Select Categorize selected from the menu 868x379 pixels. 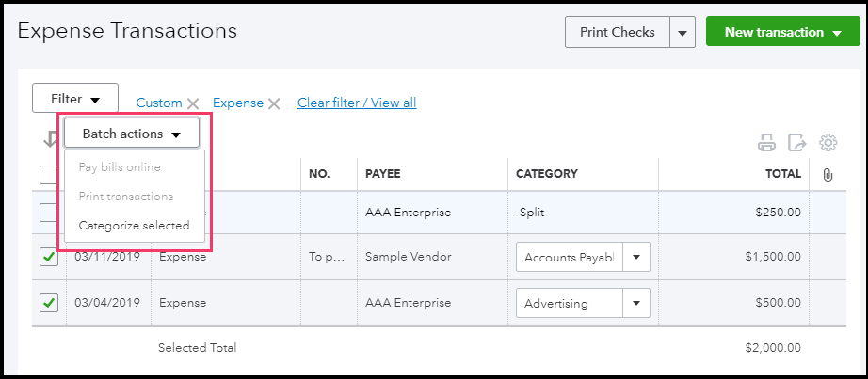(134, 226)
